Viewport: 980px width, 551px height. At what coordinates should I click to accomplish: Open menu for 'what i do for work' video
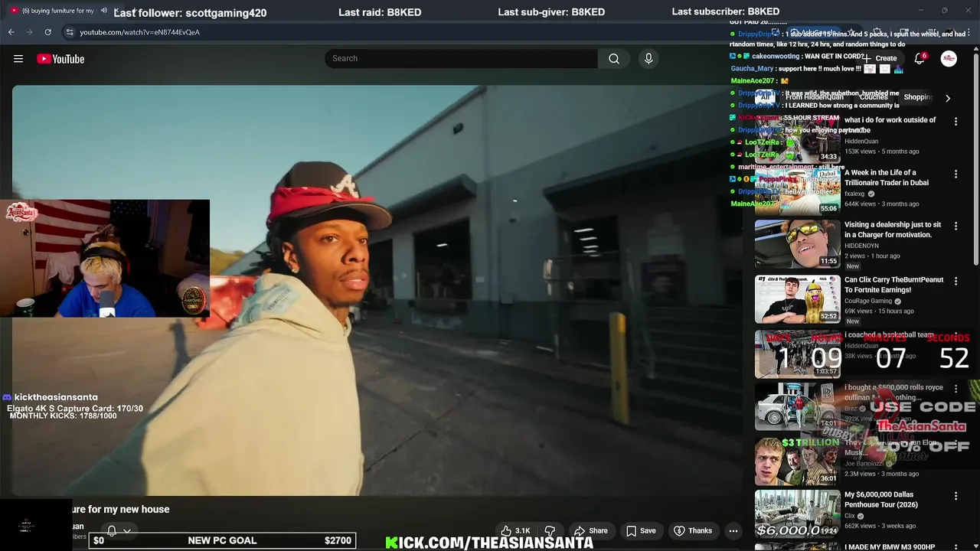tap(955, 122)
